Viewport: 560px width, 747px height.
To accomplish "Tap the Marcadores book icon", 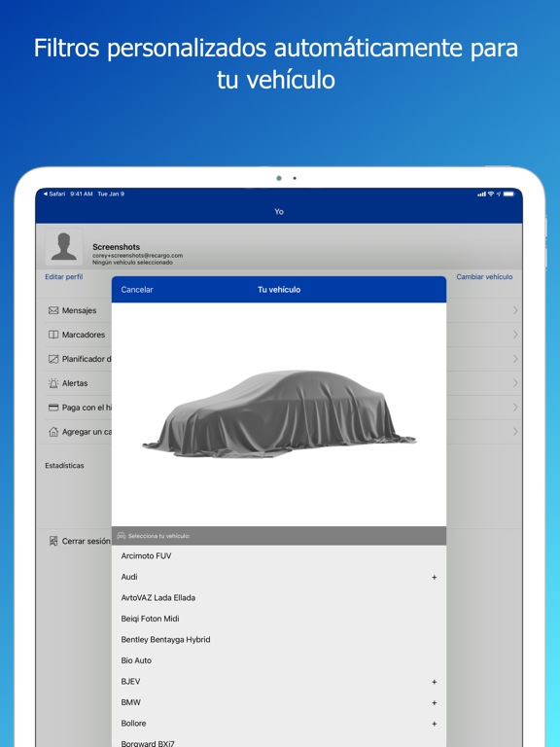I will [x=53, y=335].
